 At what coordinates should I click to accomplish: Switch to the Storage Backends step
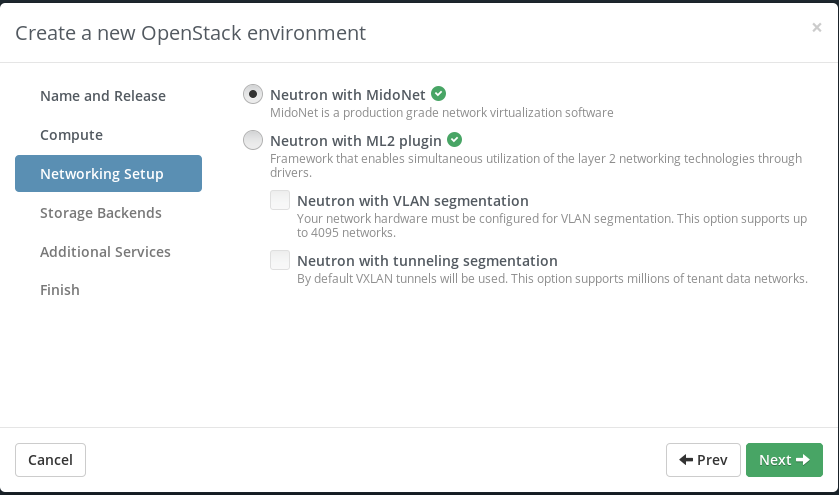click(x=101, y=213)
